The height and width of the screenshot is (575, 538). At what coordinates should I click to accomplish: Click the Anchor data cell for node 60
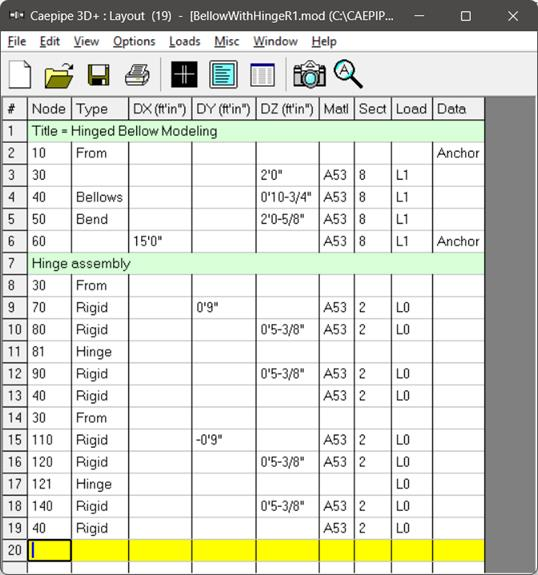tap(458, 241)
